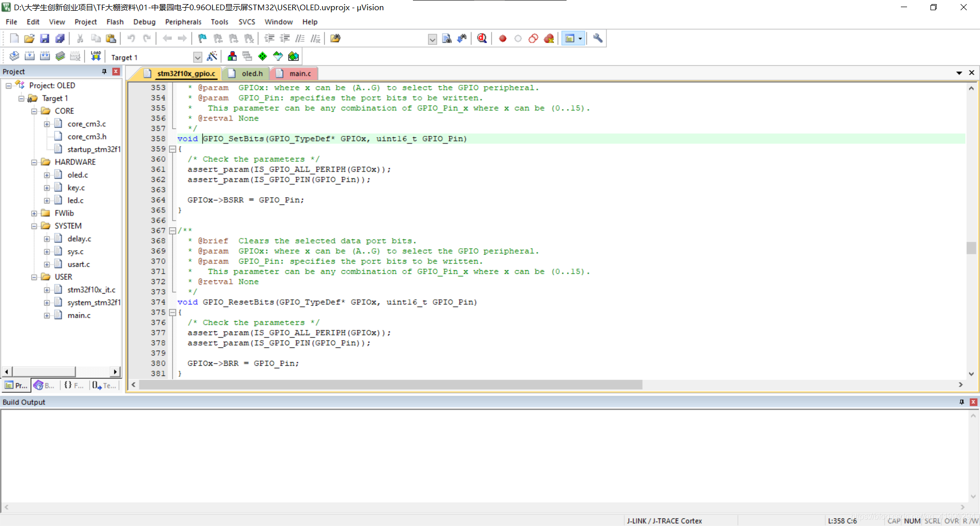Close the active editor tab with X

point(972,73)
